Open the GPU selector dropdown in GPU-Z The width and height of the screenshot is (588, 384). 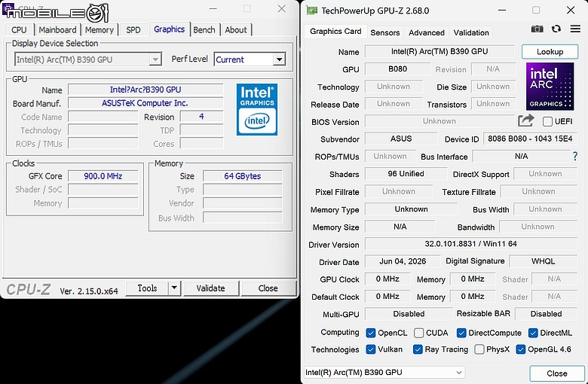(384, 373)
